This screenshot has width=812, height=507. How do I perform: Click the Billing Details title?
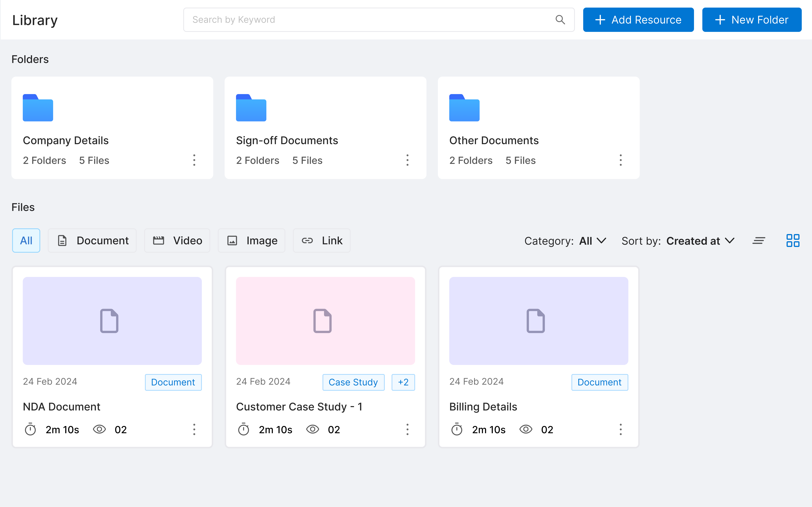(483, 407)
